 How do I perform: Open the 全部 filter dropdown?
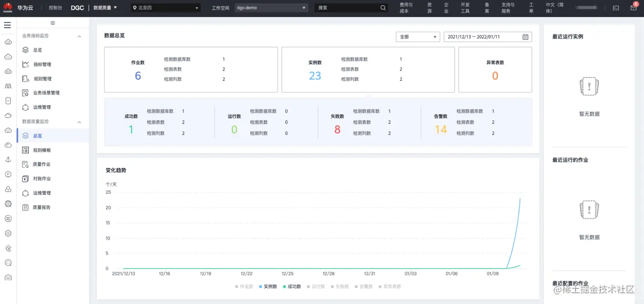coord(418,37)
